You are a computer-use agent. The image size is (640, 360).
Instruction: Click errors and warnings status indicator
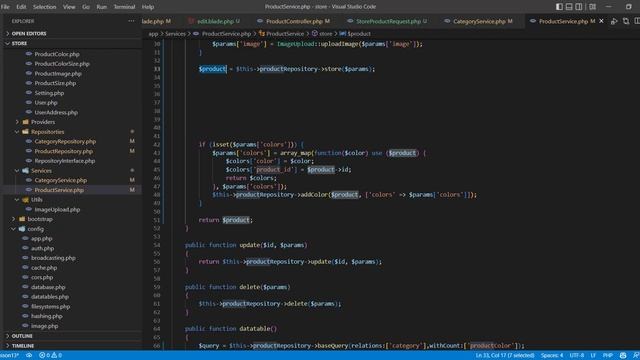[x=50, y=356]
